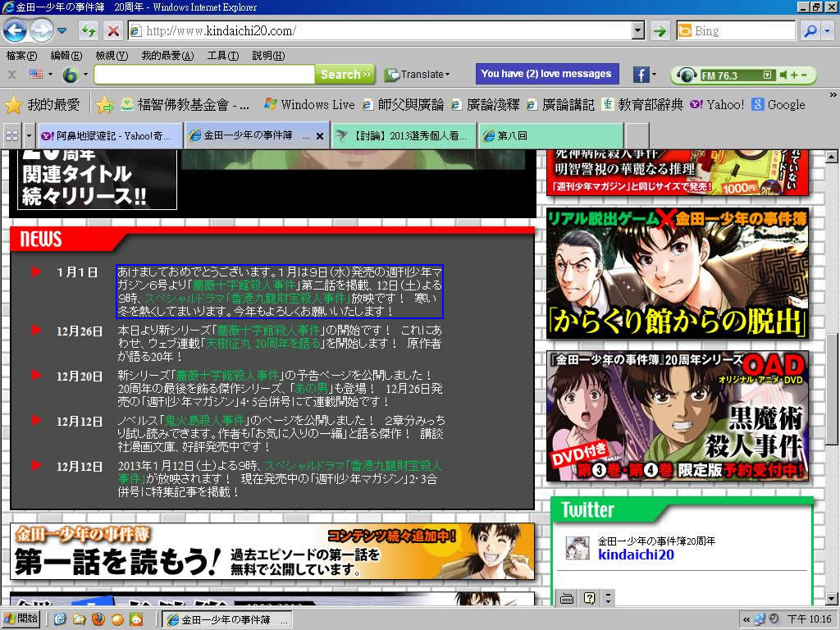Click the add to favorites bar icon
The image size is (840, 630).
pyautogui.click(x=104, y=104)
